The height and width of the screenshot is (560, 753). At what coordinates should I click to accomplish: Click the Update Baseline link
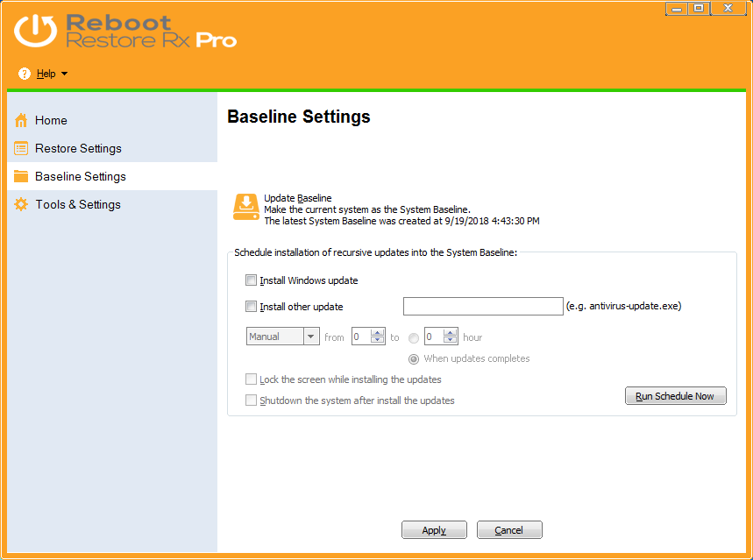(298, 198)
